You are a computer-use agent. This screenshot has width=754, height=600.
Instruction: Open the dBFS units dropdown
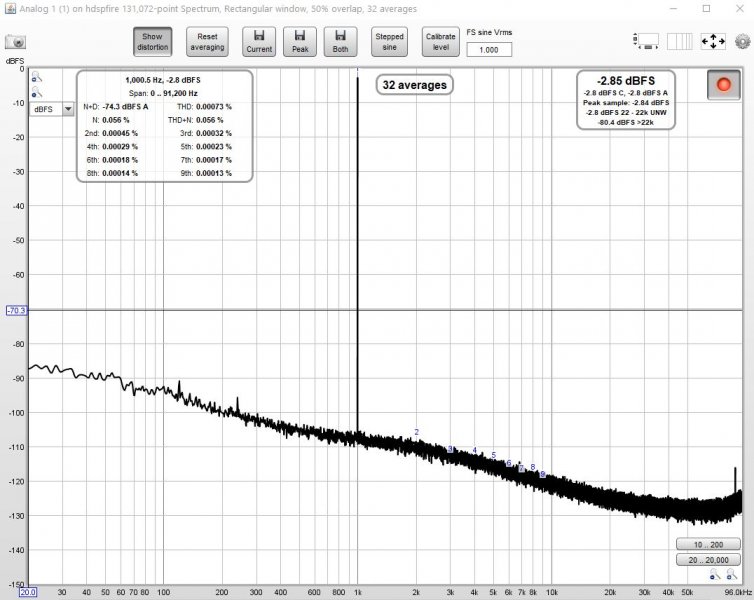click(51, 109)
